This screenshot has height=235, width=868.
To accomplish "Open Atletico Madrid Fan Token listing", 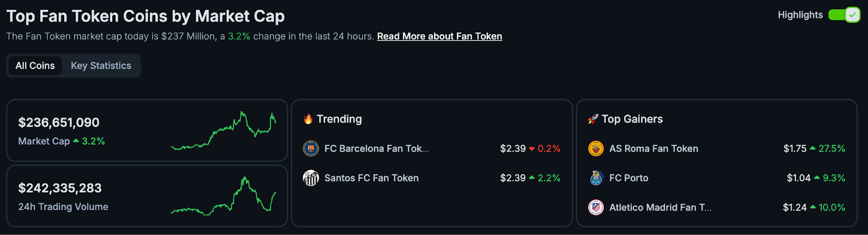I will (660, 207).
